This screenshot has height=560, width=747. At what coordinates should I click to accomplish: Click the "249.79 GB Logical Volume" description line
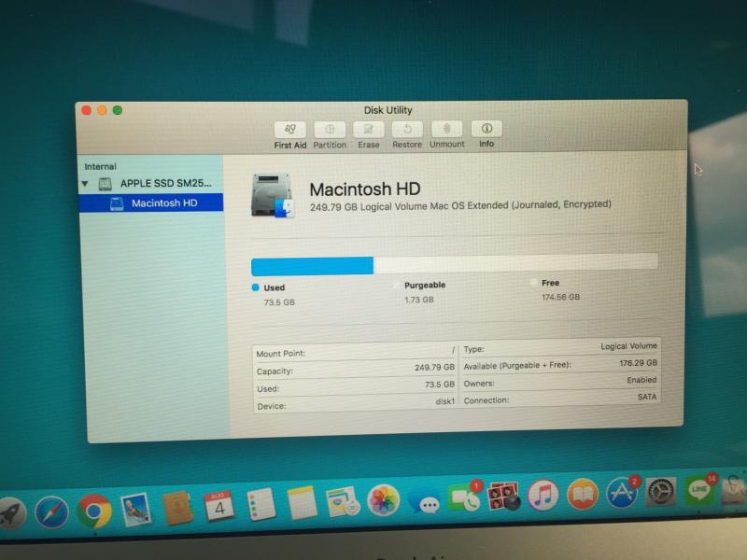(x=460, y=205)
